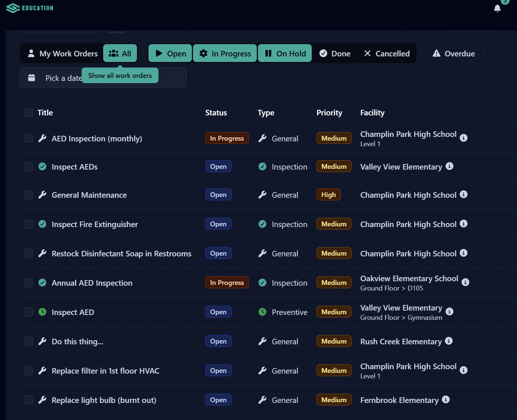
Task: Click checkmark icon of Annual AED Inspection title
Action: (x=42, y=283)
